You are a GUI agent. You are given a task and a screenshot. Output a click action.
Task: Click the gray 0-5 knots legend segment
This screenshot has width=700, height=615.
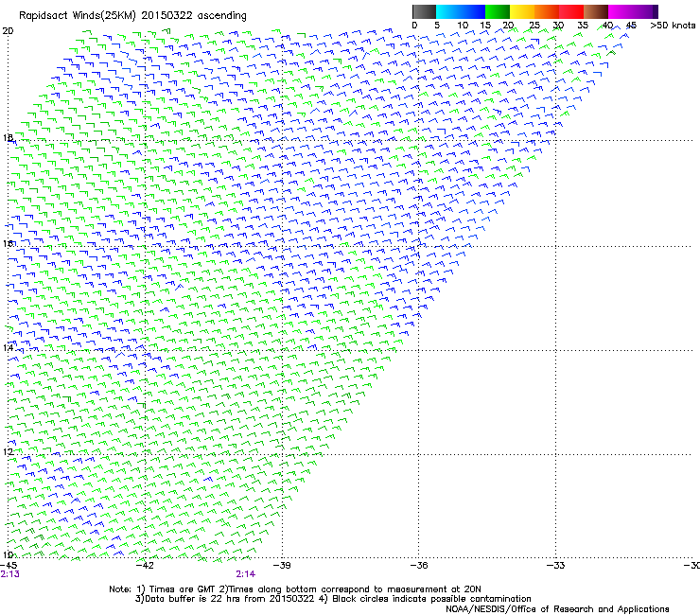tap(424, 11)
